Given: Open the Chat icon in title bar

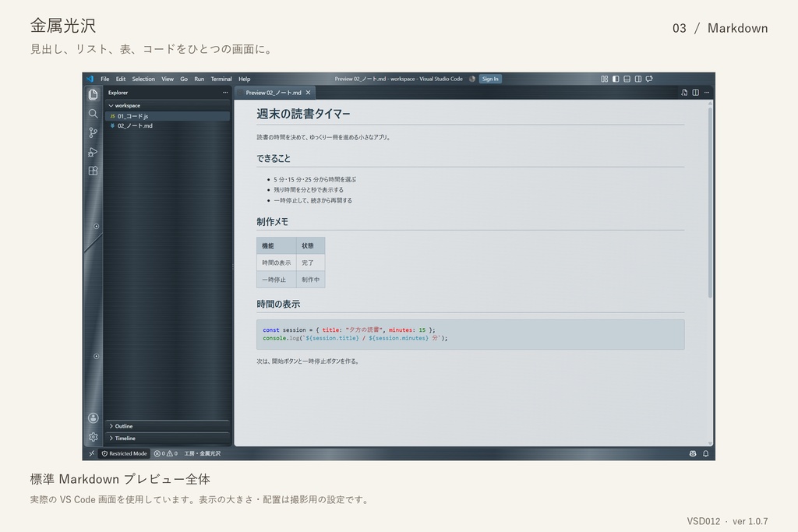Looking at the screenshot, I should click(649, 79).
